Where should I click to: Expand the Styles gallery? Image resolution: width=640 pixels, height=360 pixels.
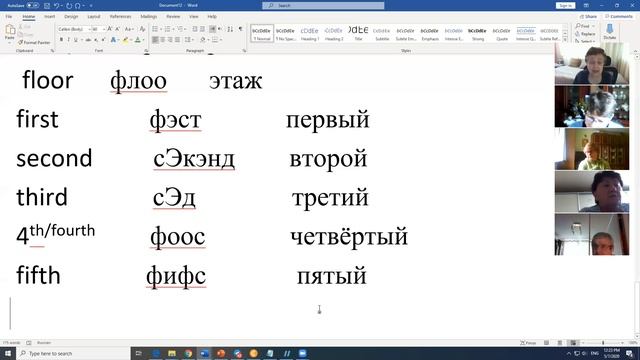click(565, 40)
